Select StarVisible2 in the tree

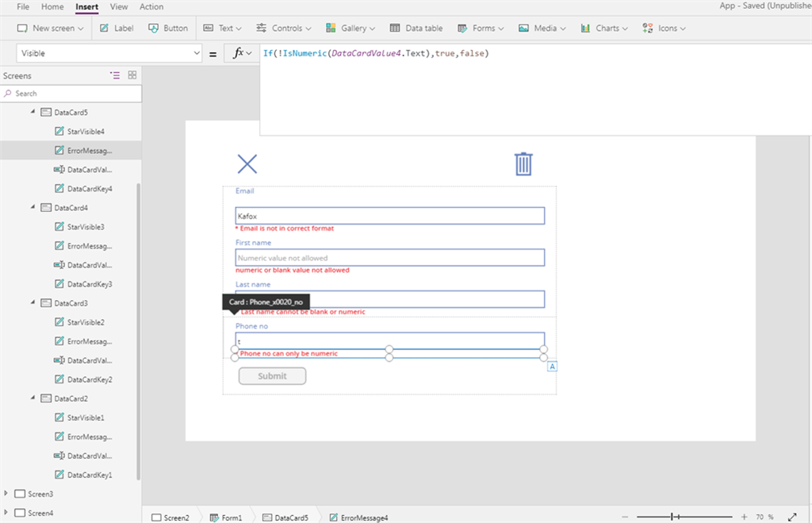pyautogui.click(x=86, y=322)
